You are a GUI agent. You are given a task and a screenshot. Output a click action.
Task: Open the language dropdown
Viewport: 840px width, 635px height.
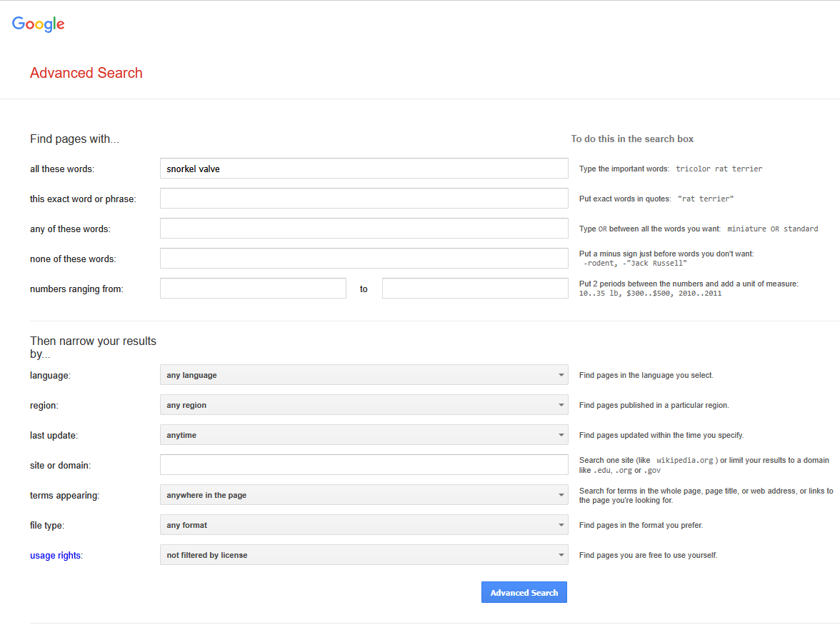point(364,375)
